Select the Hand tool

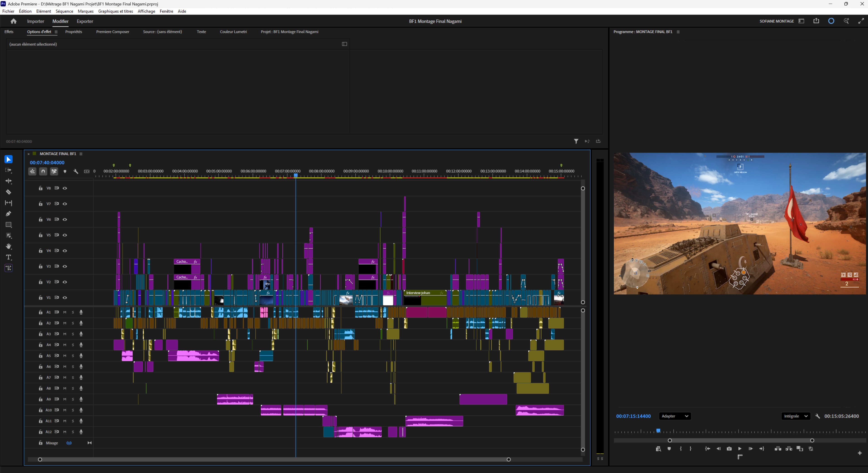point(8,246)
